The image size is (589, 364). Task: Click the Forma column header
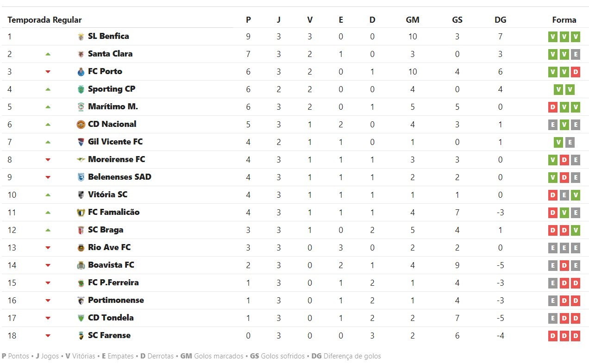click(564, 20)
